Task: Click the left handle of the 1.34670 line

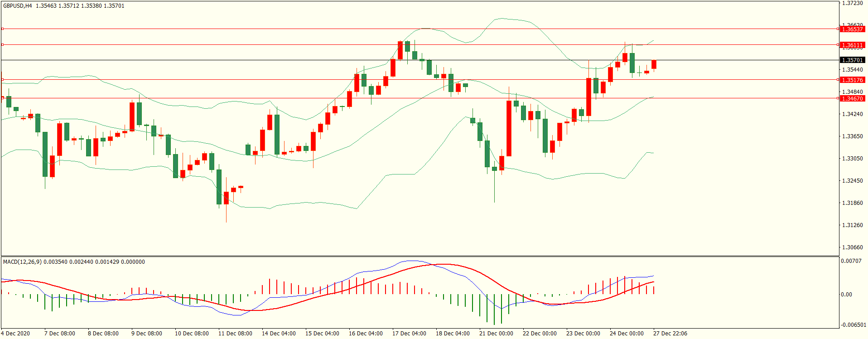Action: pos(2,98)
